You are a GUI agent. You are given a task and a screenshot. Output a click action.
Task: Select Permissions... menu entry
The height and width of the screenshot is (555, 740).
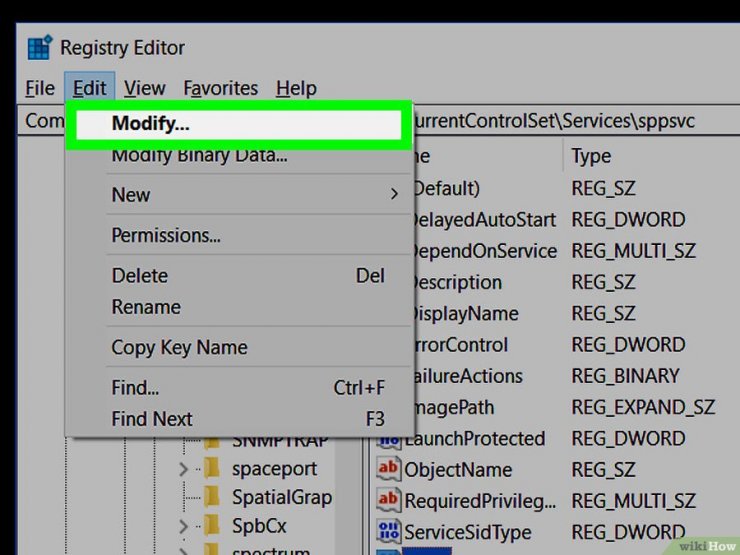166,235
